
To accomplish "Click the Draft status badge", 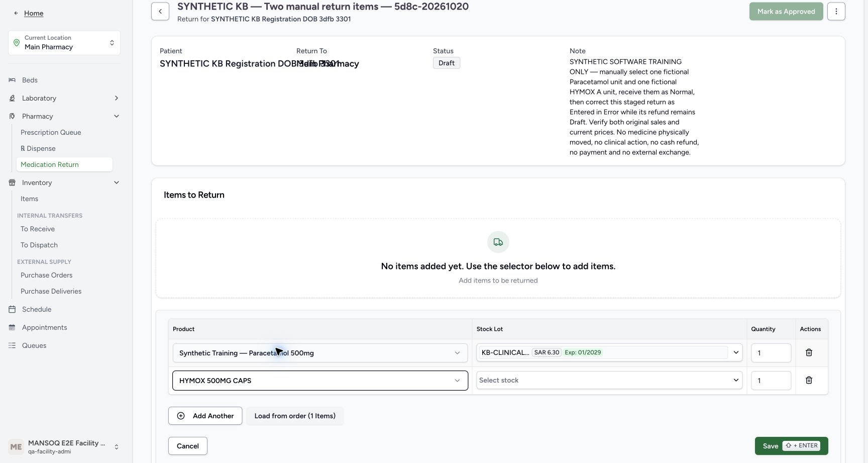I will click(x=447, y=63).
